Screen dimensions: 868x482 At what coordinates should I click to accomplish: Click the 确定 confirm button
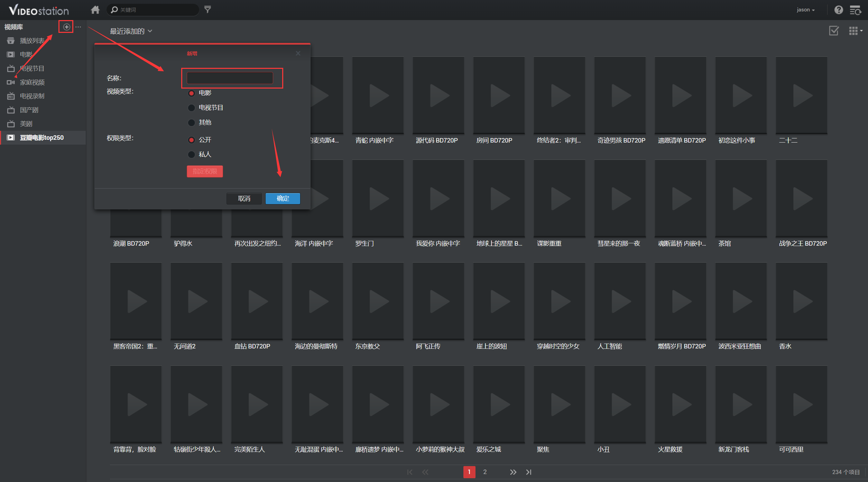[283, 198]
